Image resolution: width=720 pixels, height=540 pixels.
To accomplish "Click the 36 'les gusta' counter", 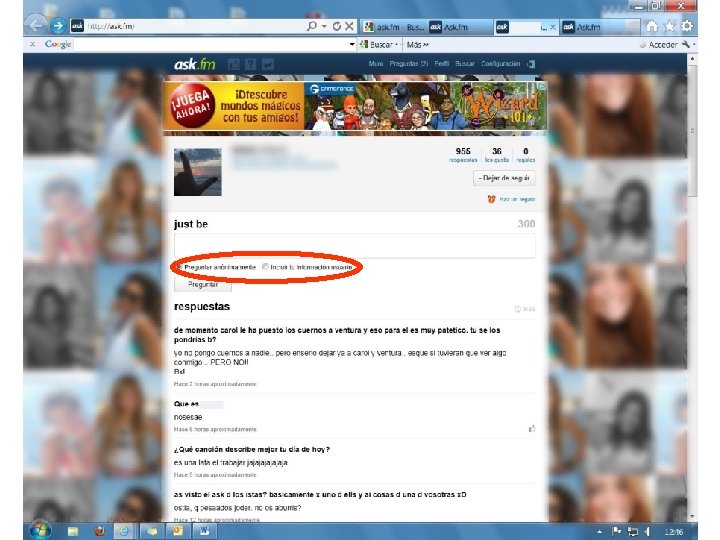I will tap(497, 155).
